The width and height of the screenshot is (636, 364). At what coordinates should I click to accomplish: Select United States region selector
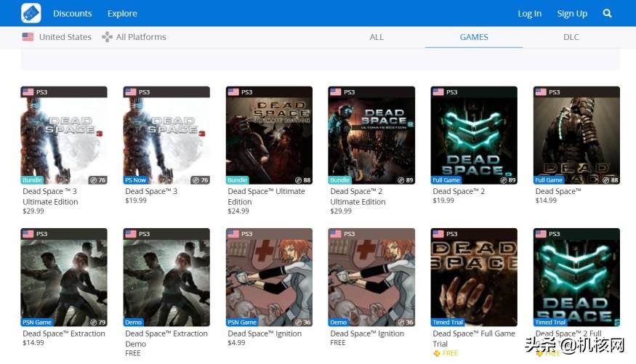tap(57, 37)
